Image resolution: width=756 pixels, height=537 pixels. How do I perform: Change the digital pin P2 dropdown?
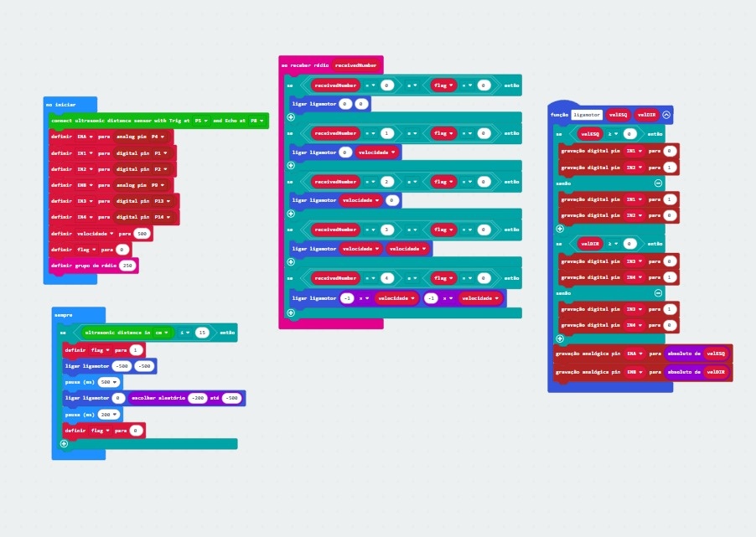point(161,169)
